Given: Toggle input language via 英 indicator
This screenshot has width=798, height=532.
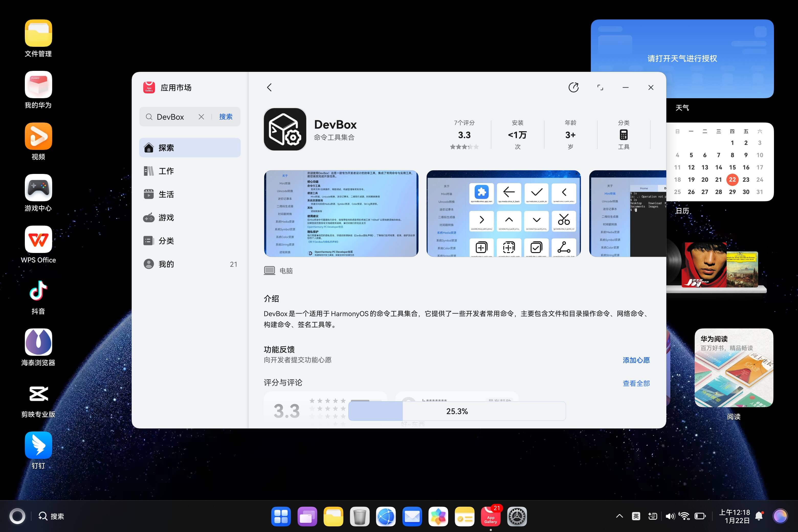Looking at the screenshot, I should tap(636, 516).
